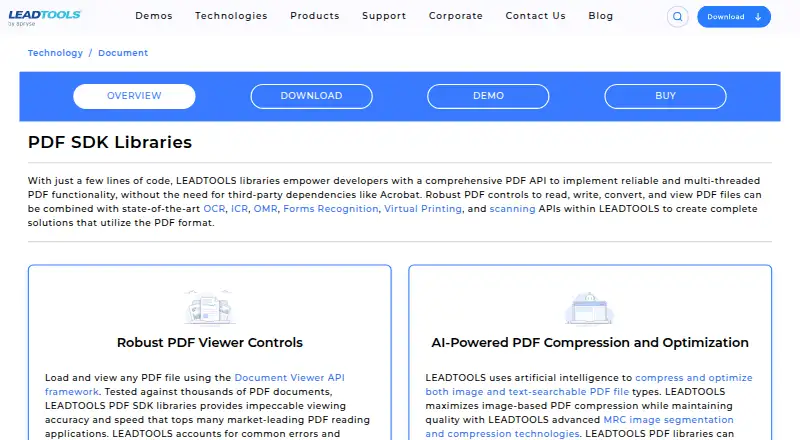The width and height of the screenshot is (800, 440).
Task: Open the Demos menu
Action: [154, 16]
